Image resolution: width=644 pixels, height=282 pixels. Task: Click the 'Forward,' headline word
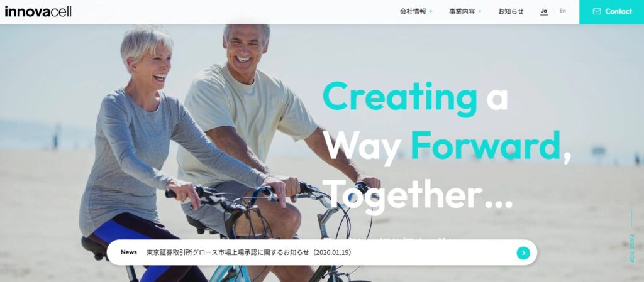[491, 146]
